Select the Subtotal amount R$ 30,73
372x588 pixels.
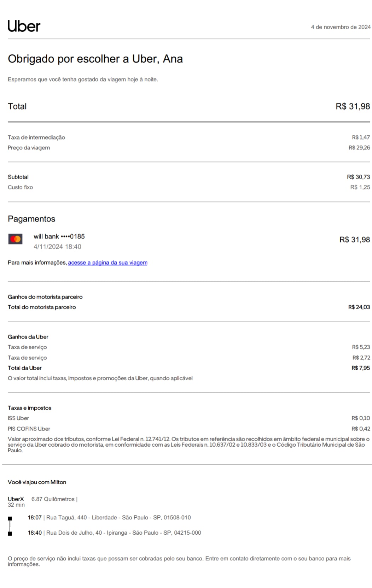pyautogui.click(x=358, y=177)
